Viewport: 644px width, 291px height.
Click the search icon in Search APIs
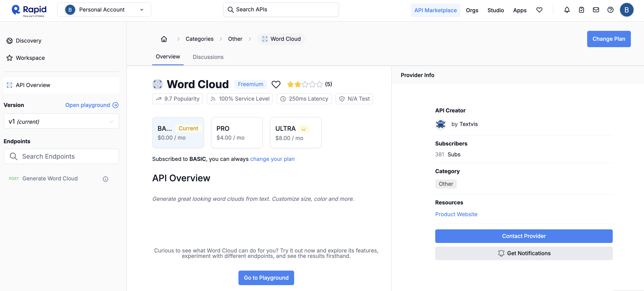(230, 10)
